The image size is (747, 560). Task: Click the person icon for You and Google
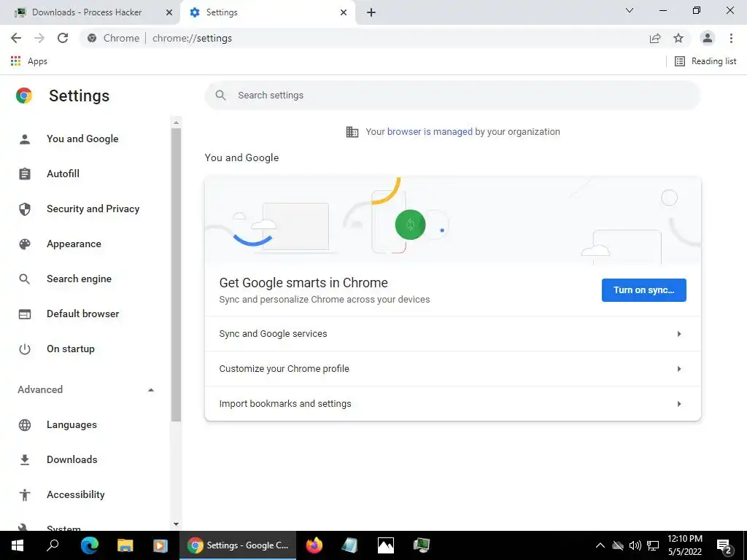pyautogui.click(x=25, y=139)
